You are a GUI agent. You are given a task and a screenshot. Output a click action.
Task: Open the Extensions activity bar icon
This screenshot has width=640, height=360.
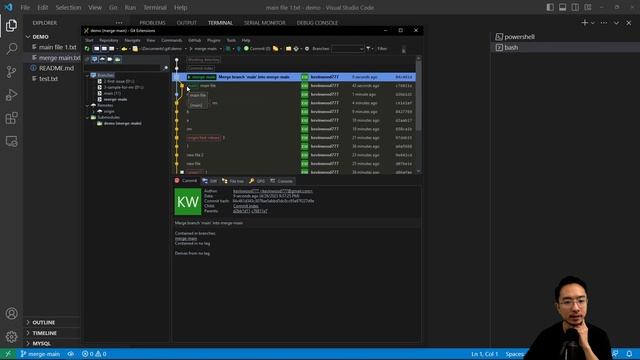coord(11,118)
